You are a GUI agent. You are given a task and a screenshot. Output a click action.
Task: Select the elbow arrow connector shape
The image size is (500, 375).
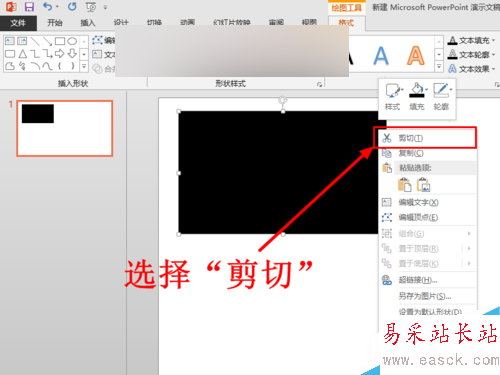click(x=47, y=54)
